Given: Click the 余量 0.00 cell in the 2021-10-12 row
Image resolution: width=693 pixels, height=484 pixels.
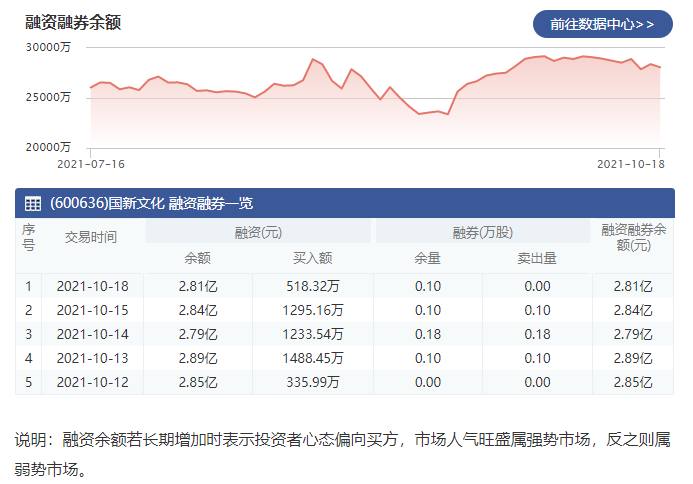Looking at the screenshot, I should [427, 382].
